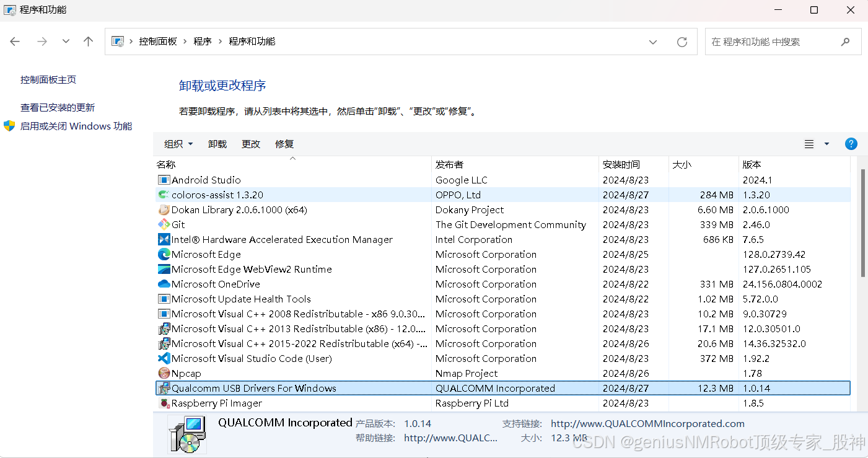Click the search magnifier icon
The width and height of the screenshot is (868, 458).
(845, 42)
